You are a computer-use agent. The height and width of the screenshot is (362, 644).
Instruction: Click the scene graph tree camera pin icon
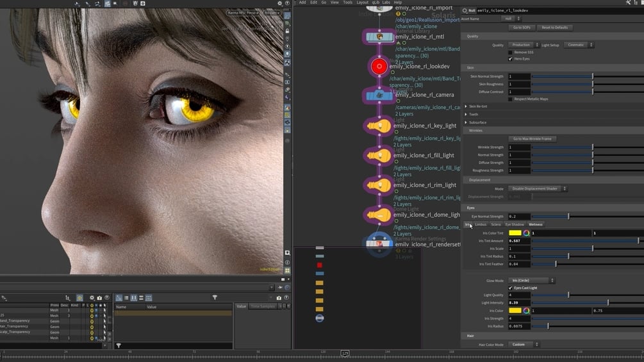(99, 298)
